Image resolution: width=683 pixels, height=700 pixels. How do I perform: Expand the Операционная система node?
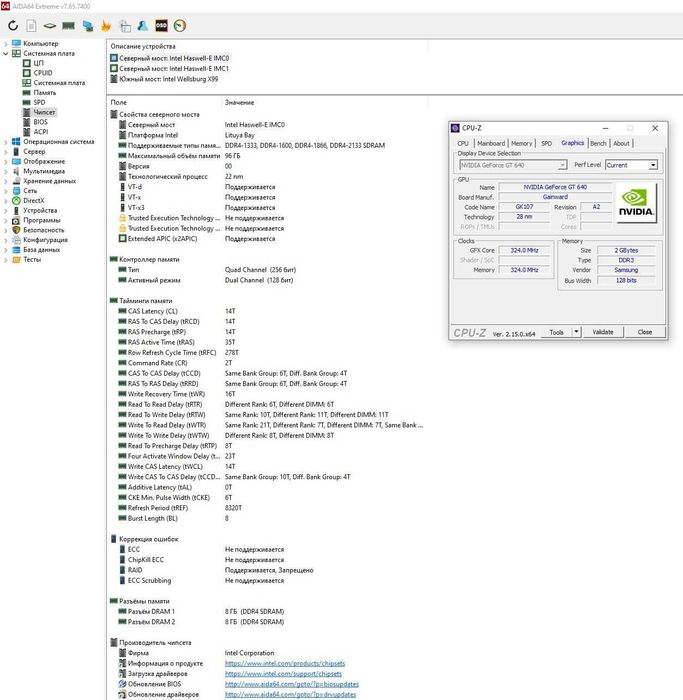(5, 142)
